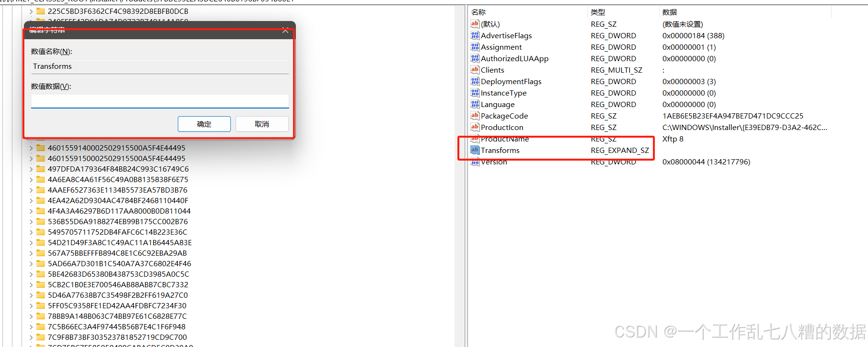The height and width of the screenshot is (347, 868).
Task: Click the 数据 column header
Action: click(670, 12)
